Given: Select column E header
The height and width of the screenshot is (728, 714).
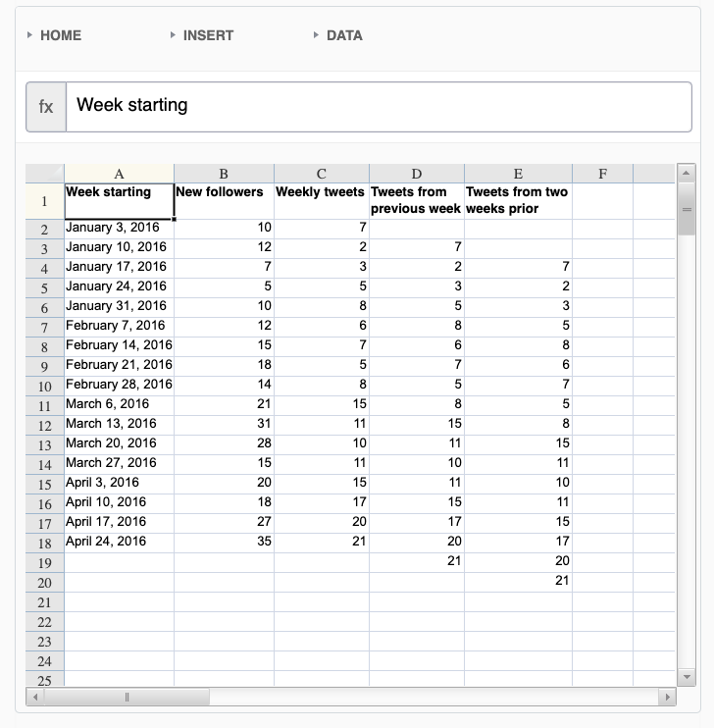Looking at the screenshot, I should point(518,174).
